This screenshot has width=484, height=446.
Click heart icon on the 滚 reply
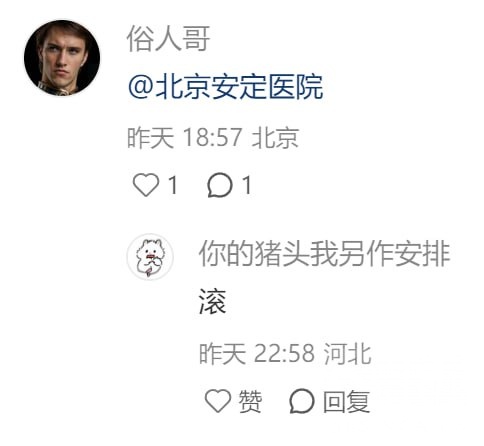tap(218, 401)
